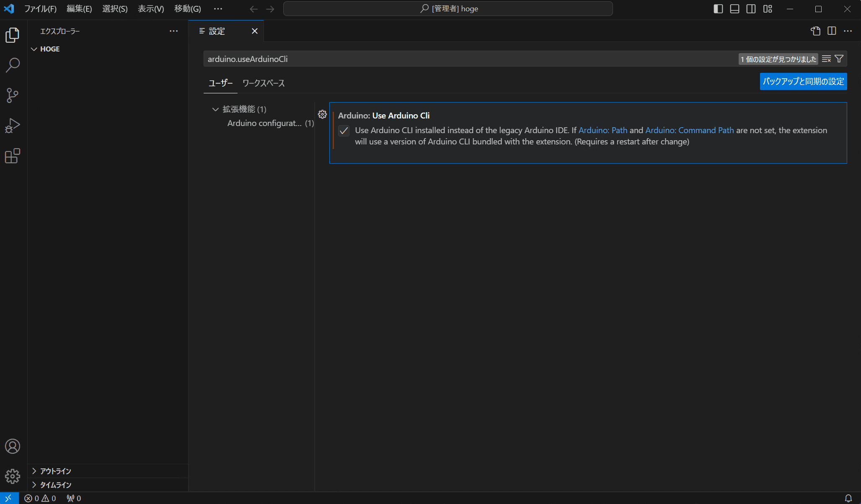
Task: Split the editor to the right
Action: 832,31
